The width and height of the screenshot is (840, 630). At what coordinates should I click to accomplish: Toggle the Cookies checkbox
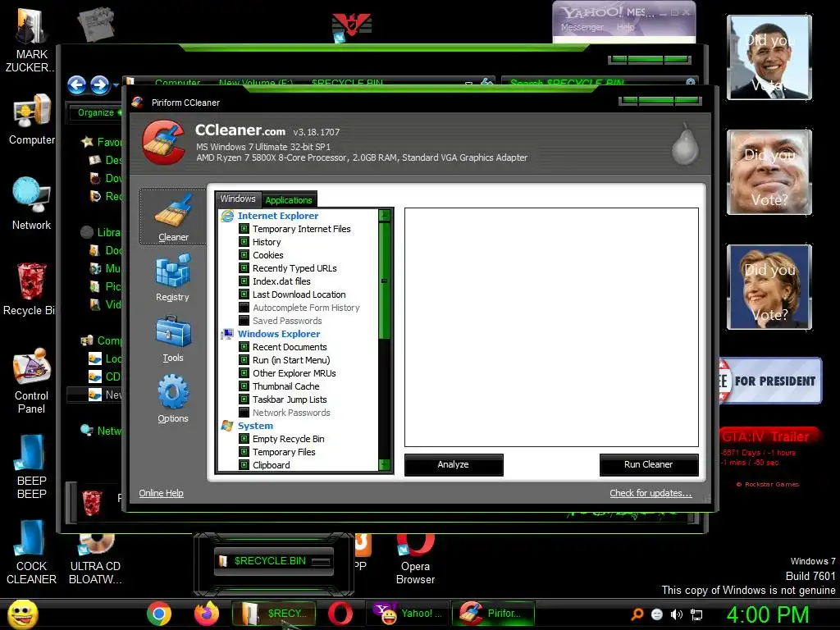(244, 255)
